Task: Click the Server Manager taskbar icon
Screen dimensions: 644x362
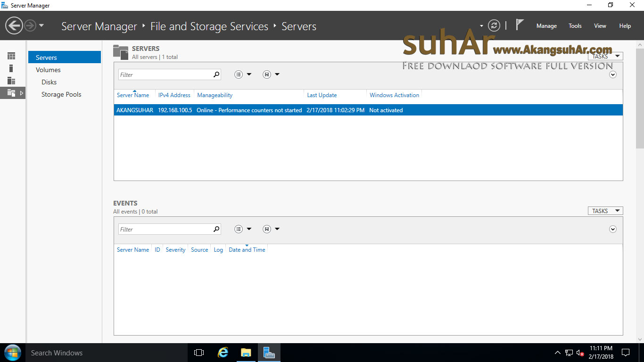Action: tap(269, 353)
